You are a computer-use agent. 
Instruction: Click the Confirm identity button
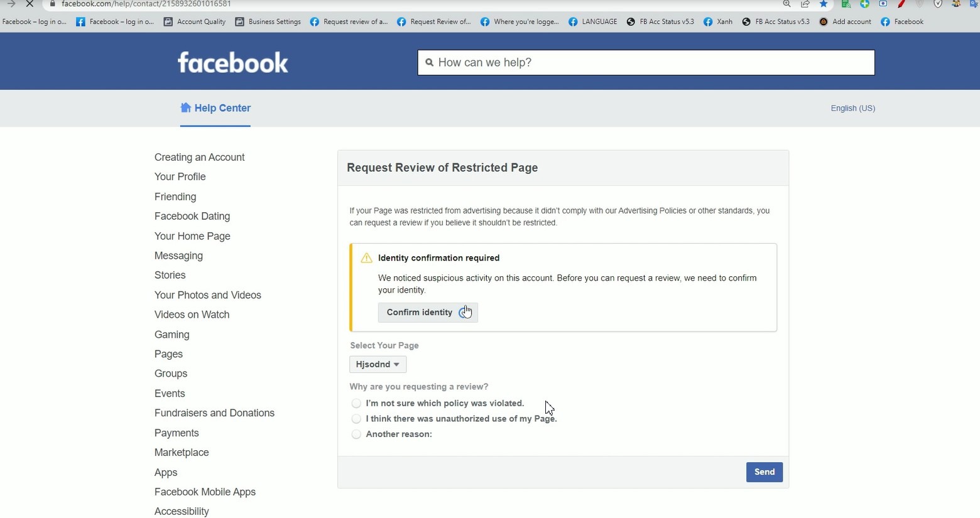click(428, 313)
